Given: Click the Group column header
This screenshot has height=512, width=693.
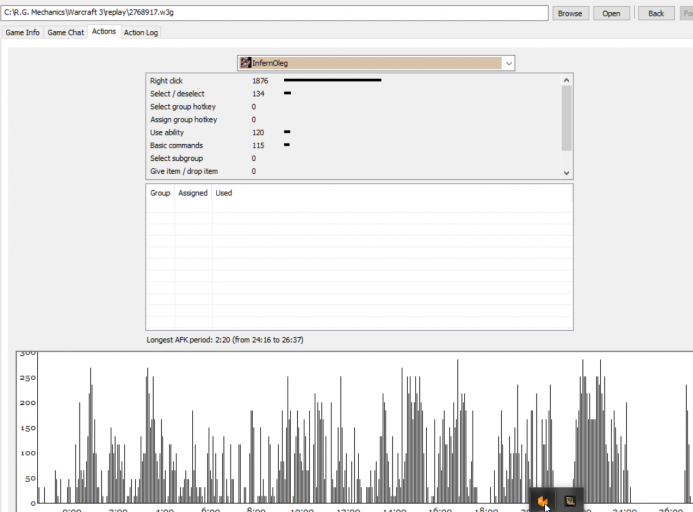Looking at the screenshot, I should (x=160, y=193).
